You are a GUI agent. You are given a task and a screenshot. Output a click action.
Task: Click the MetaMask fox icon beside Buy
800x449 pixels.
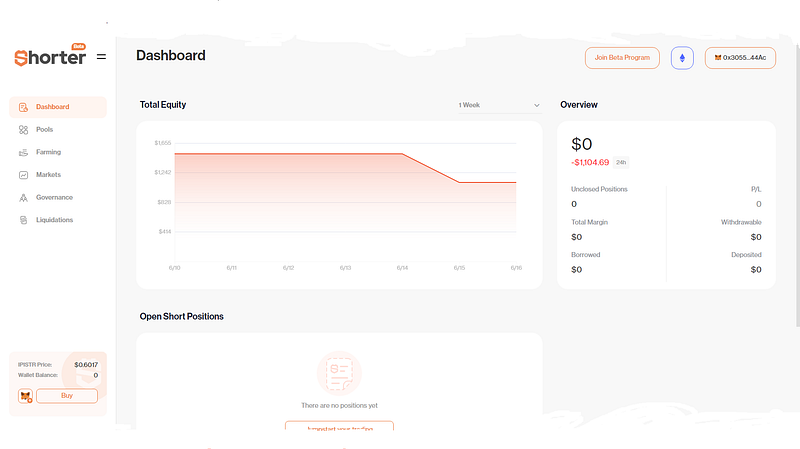[x=26, y=396]
